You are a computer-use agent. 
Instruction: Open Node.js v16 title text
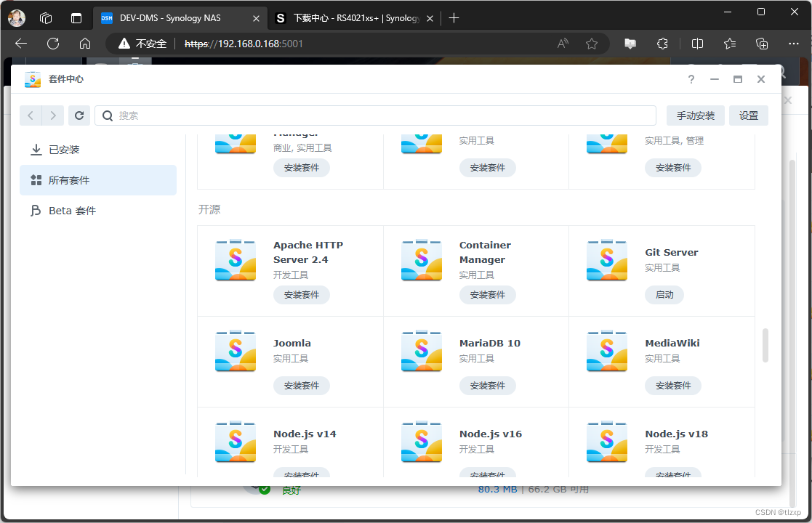[491, 434]
